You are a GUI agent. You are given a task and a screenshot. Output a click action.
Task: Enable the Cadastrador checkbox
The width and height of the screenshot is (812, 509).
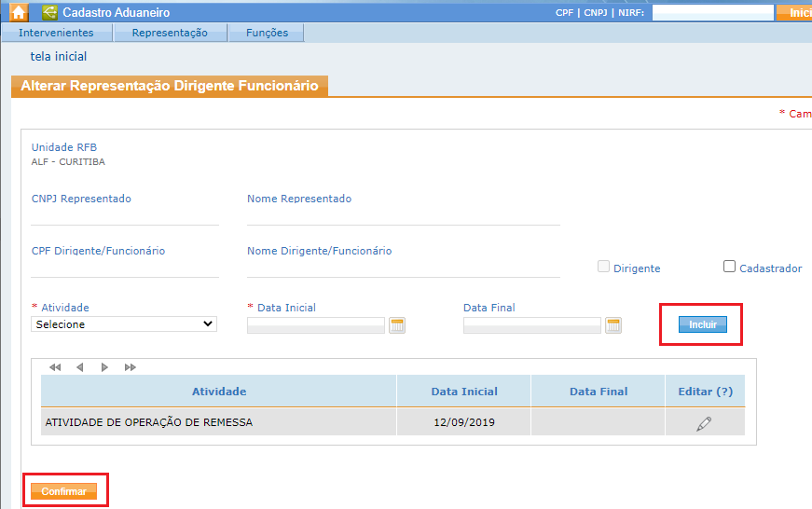point(730,267)
